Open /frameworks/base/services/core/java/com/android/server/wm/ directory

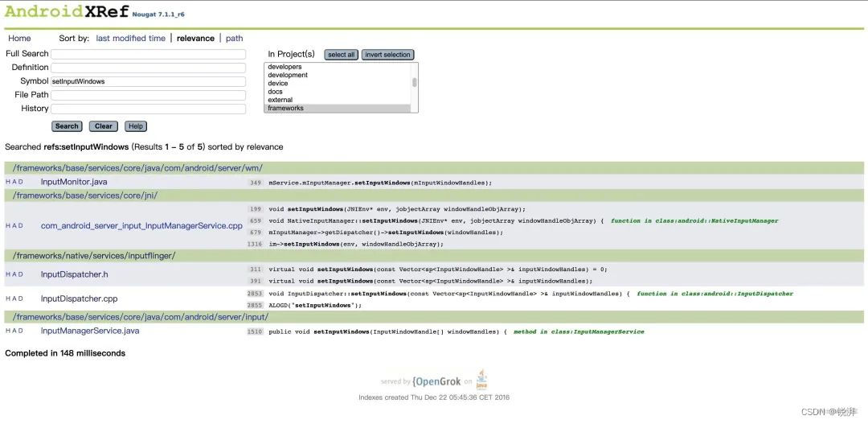pyautogui.click(x=138, y=168)
